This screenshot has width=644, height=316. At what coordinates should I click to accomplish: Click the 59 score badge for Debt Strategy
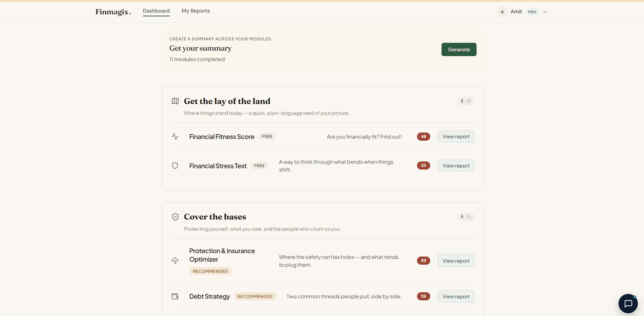click(424, 296)
